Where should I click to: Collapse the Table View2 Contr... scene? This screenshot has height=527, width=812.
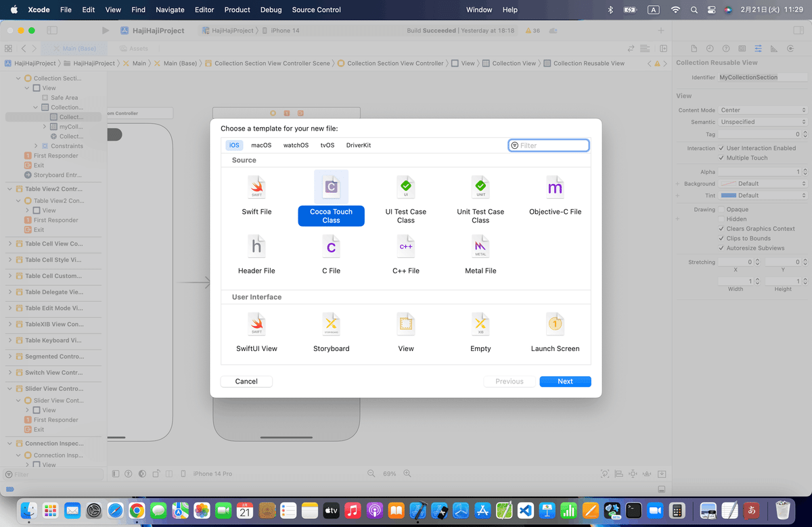[9, 189]
